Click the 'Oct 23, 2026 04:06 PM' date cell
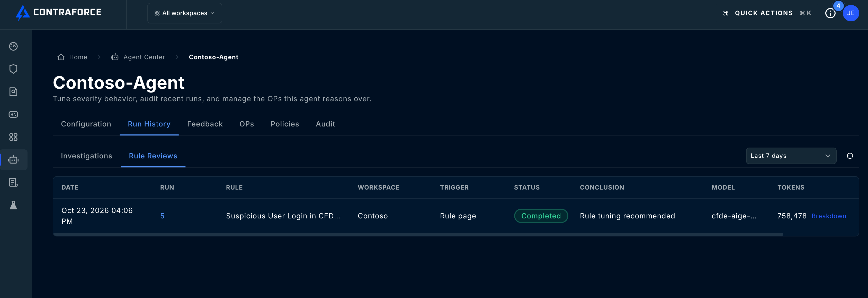Image resolution: width=868 pixels, height=298 pixels. click(x=97, y=216)
